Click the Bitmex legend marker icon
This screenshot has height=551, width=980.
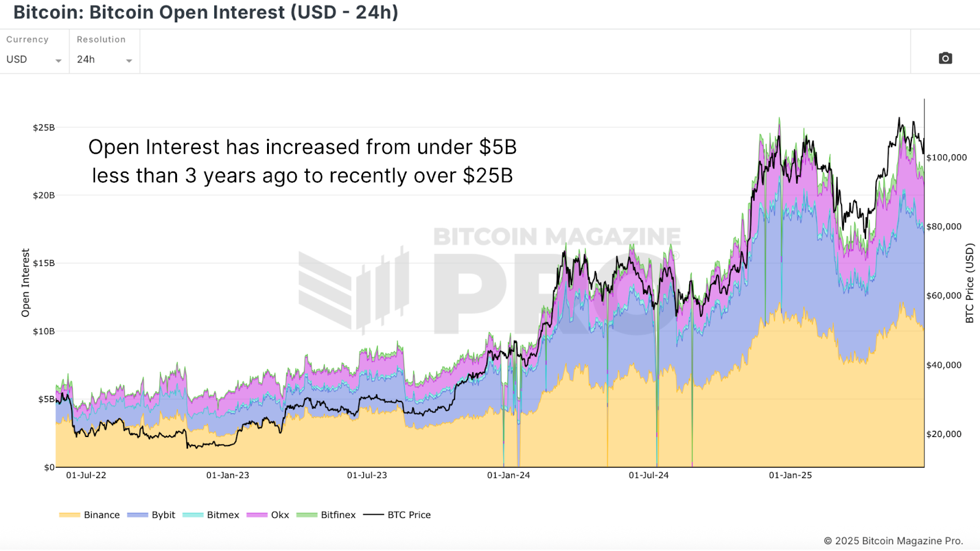pos(192,515)
